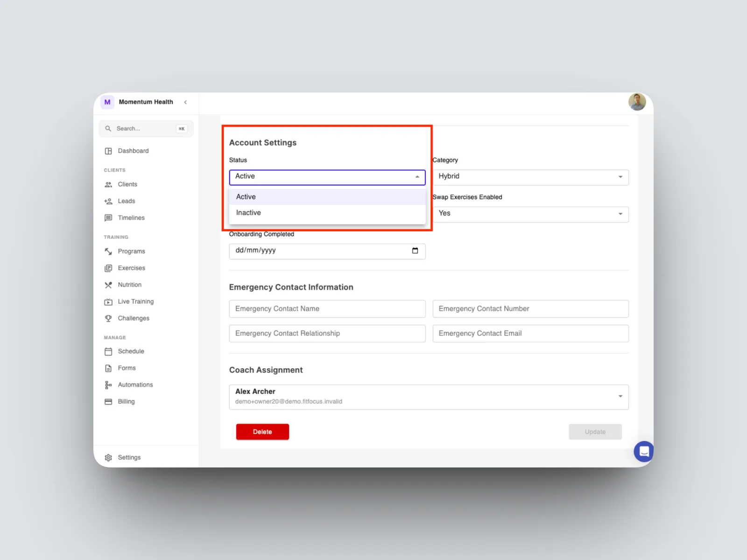747x560 pixels.
Task: Open the Swap Exercises Enabled dropdown
Action: (530, 214)
